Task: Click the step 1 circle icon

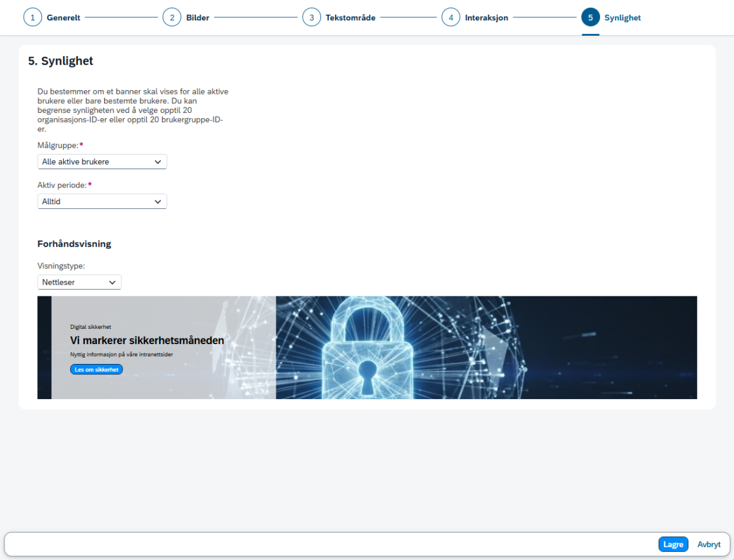Action: point(33,17)
